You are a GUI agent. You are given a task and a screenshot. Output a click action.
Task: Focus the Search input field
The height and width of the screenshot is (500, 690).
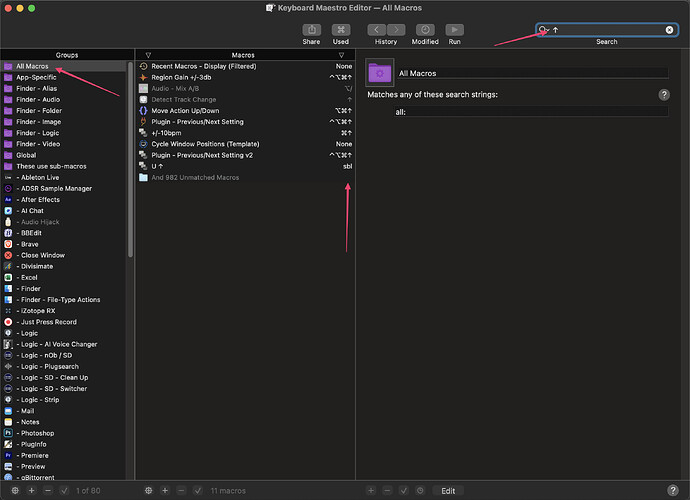(x=607, y=29)
